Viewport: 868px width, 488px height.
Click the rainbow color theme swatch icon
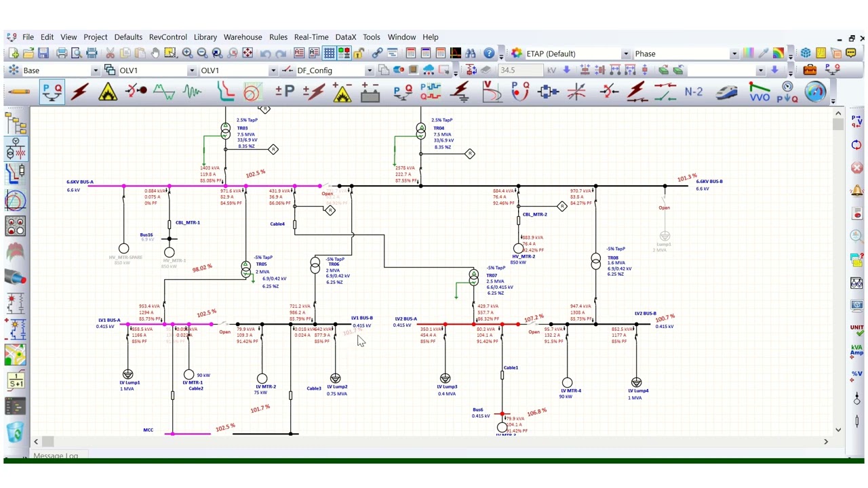778,54
